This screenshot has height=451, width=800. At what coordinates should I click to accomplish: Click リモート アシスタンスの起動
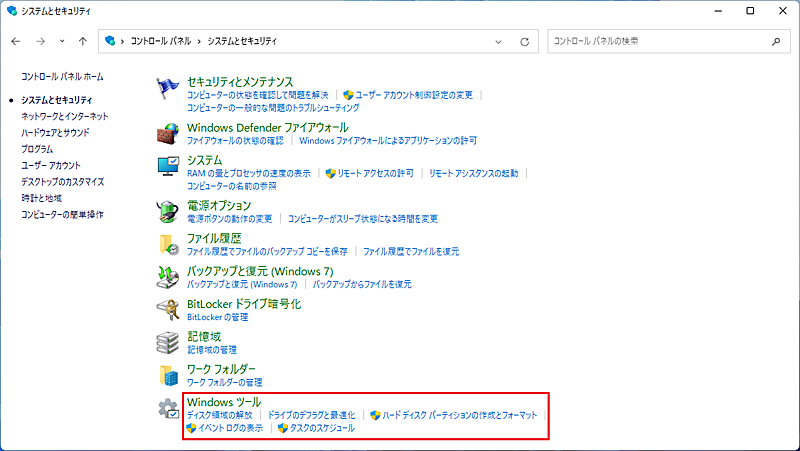[473, 173]
